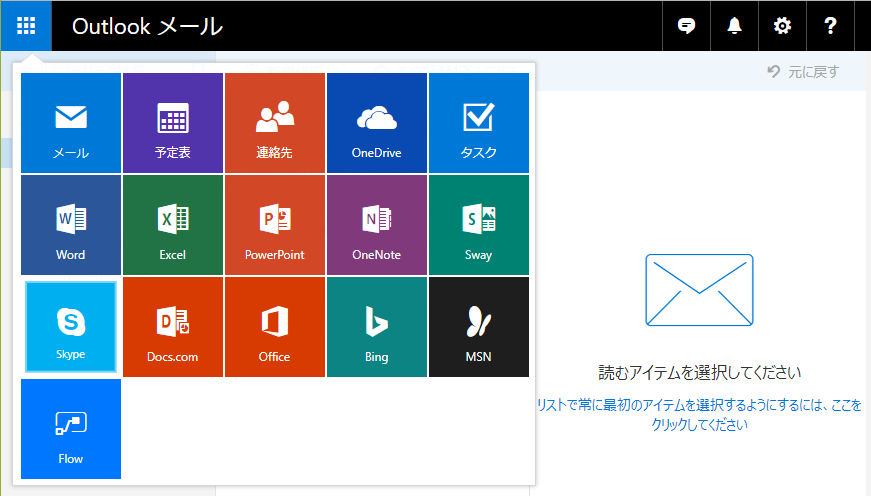Open the People (連絡先) tile
871x496 pixels.
click(275, 123)
